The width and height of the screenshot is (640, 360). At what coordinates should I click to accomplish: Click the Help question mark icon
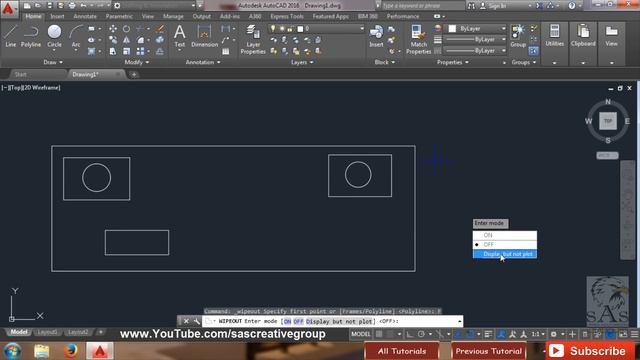tap(572, 6)
